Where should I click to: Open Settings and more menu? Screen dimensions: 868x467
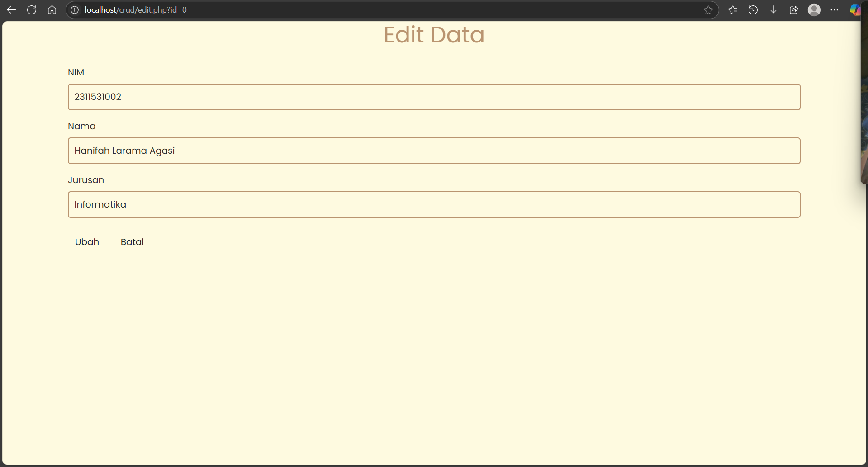click(x=835, y=10)
